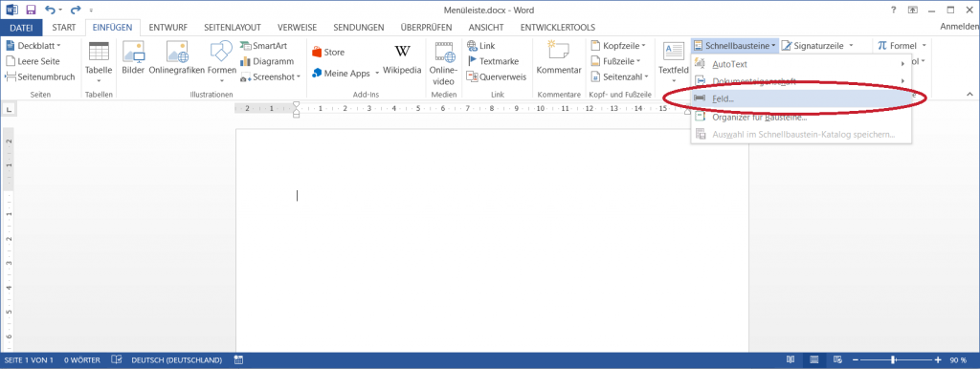Save document with the floppy disk icon
Screen dimensions: 980x369
(32, 10)
